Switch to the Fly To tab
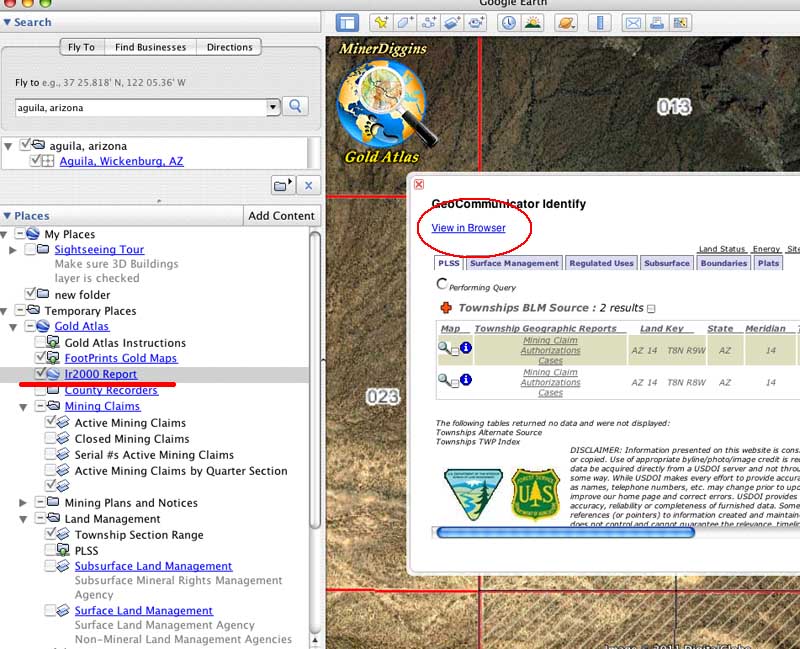This screenshot has height=649, width=800. (x=82, y=47)
